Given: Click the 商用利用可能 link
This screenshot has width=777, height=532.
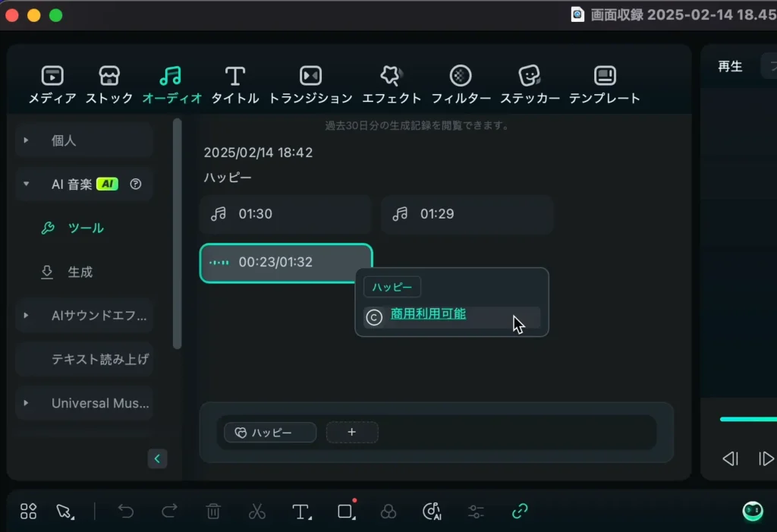Looking at the screenshot, I should pyautogui.click(x=428, y=314).
